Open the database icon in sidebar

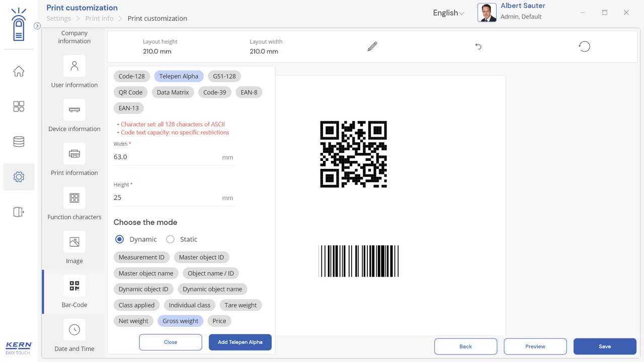point(19,142)
